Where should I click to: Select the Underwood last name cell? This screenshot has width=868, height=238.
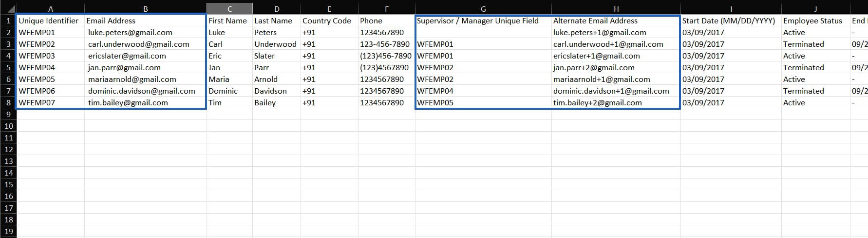(275, 44)
